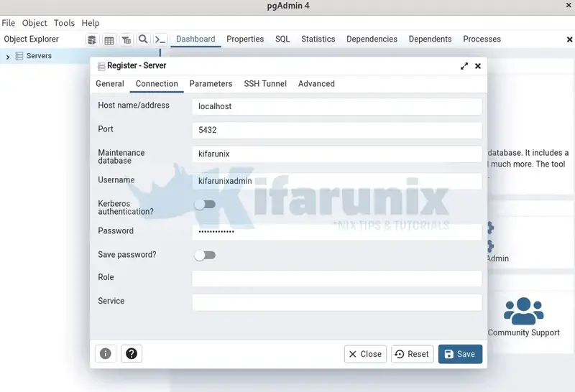Maximize the Register - Server dialog
Image resolution: width=575 pixels, height=392 pixels.
pos(464,66)
